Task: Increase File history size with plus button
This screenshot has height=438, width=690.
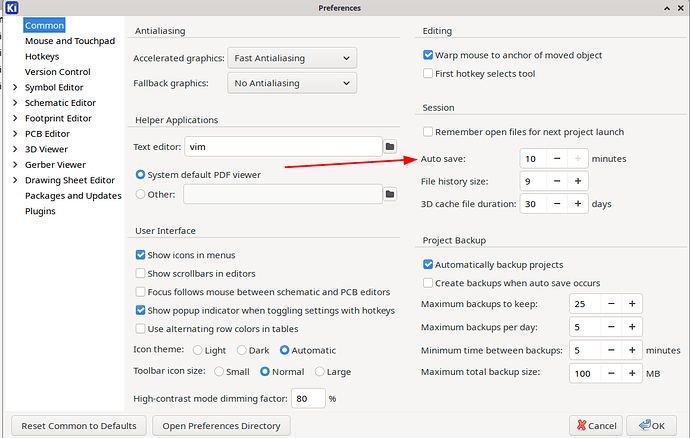Action: [577, 181]
